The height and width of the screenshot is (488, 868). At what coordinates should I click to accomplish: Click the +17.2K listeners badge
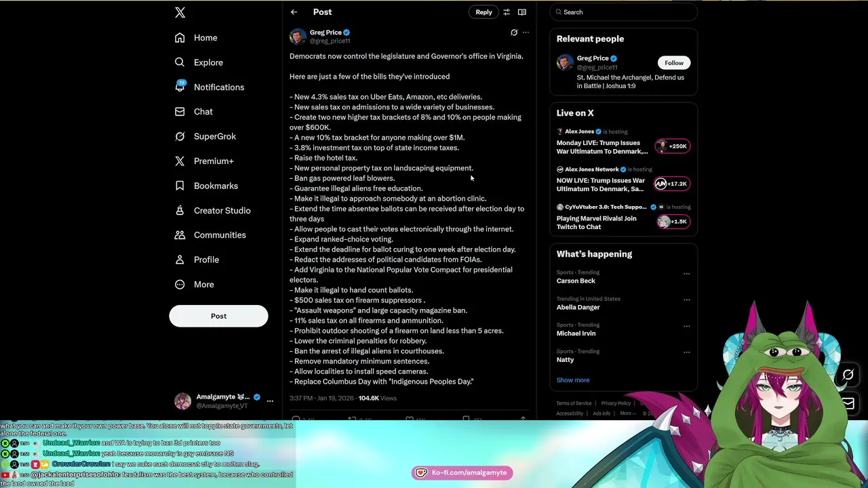click(x=672, y=184)
